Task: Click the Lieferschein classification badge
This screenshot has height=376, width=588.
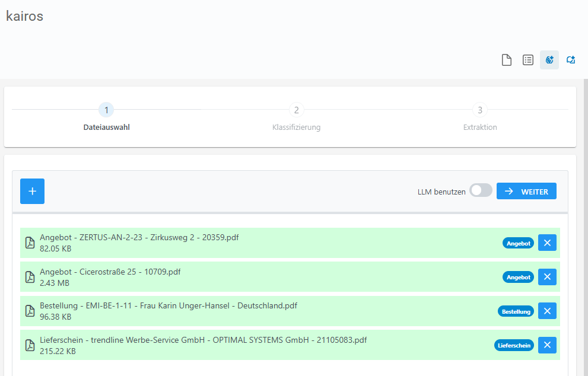Action: (514, 345)
